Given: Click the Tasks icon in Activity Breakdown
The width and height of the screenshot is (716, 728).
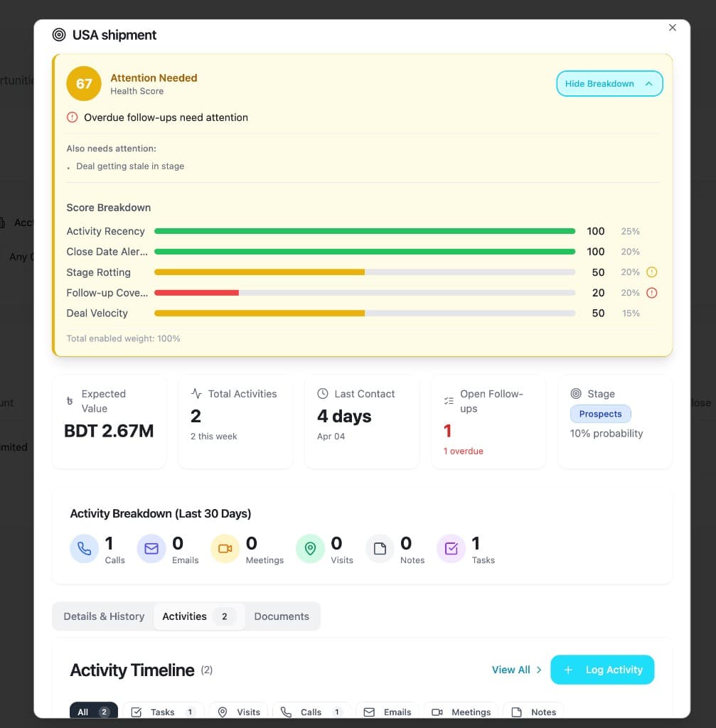Looking at the screenshot, I should tap(450, 548).
